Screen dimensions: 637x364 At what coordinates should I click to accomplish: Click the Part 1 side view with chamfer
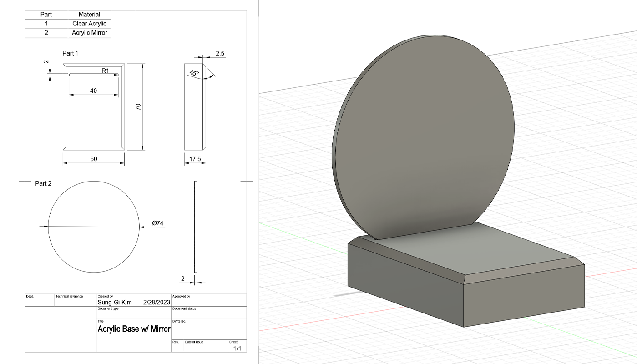click(x=195, y=106)
